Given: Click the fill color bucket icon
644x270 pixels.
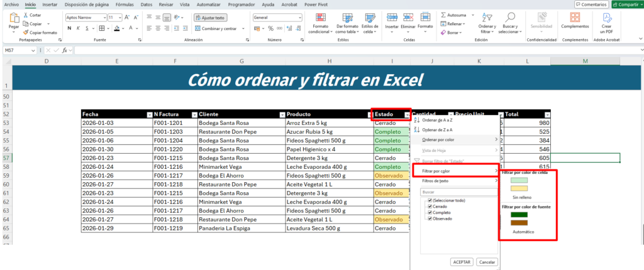Looking at the screenshot, I should coord(117,28).
